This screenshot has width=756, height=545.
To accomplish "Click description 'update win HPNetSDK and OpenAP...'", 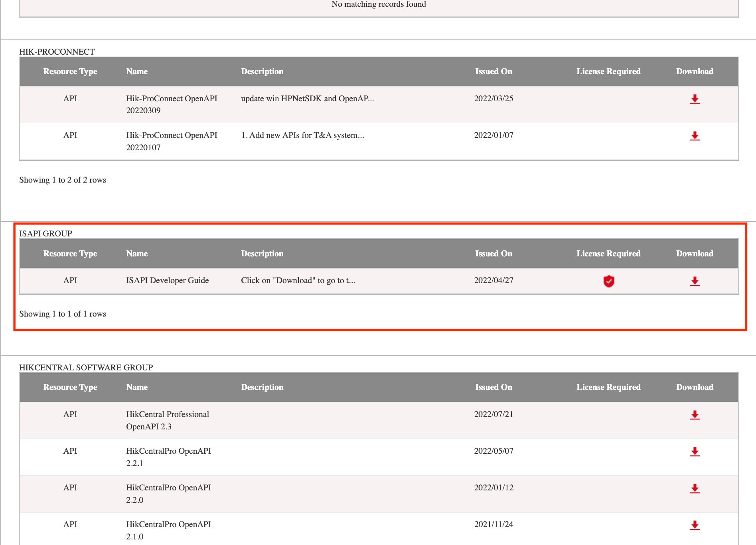I will [308, 98].
